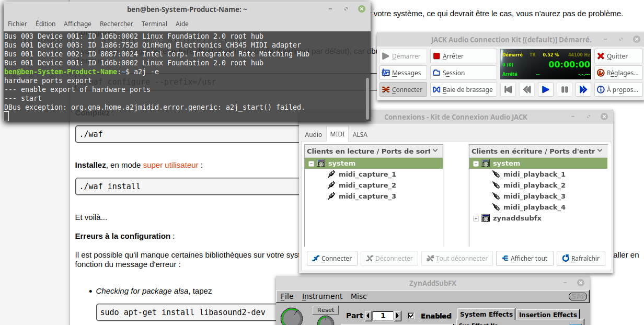Rewind transport to start
The image size is (644, 325).
pyautogui.click(x=508, y=89)
